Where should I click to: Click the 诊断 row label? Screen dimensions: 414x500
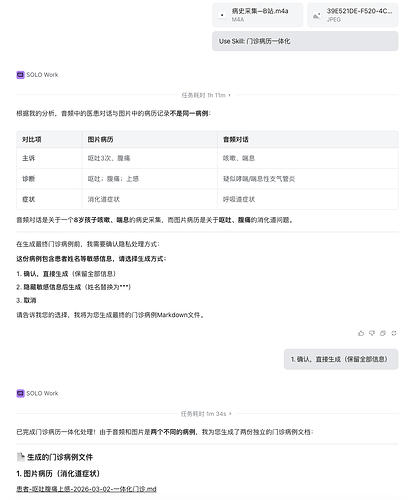tap(28, 179)
